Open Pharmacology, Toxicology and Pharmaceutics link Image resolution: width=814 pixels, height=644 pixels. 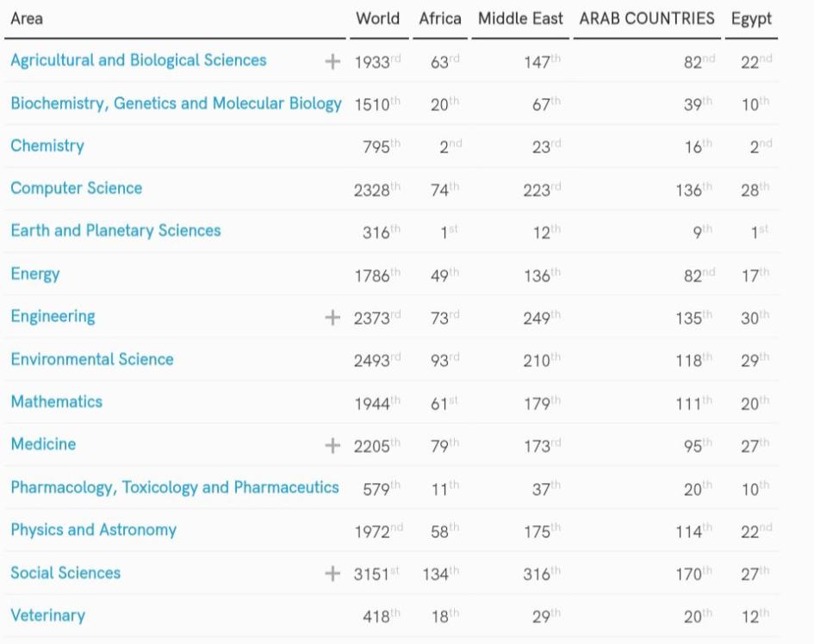pyautogui.click(x=175, y=487)
